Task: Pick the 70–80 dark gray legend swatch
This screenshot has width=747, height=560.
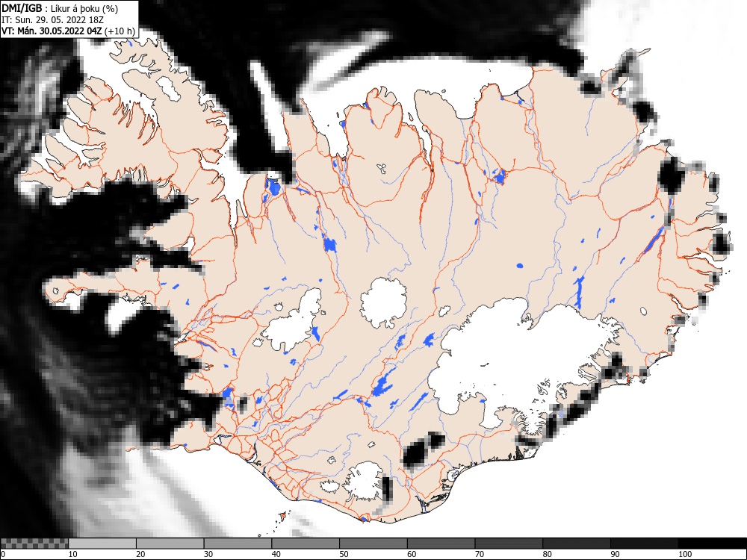Action: (x=508, y=544)
